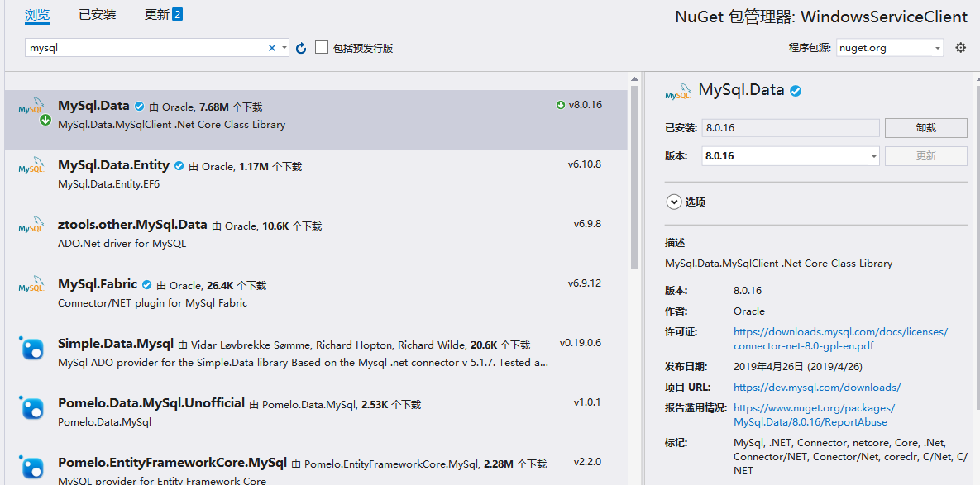Open the 程序包源 nuget.org dropdown

coord(889,47)
